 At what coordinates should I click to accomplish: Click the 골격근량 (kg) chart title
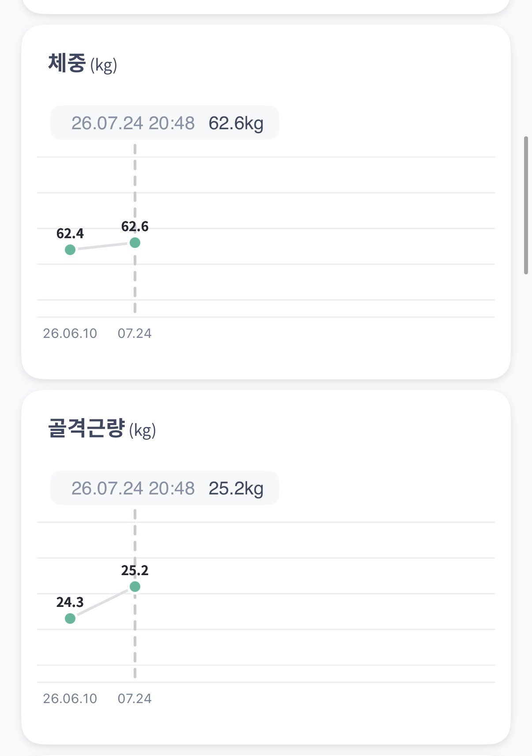tap(102, 429)
